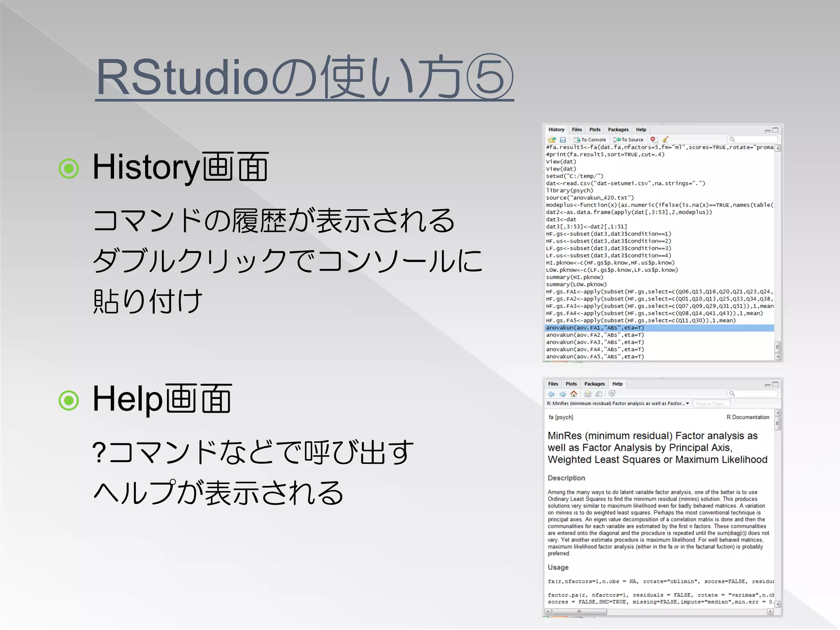Select the HF.gs<-subset(dat3,dat3$condition==1) row
The height and width of the screenshot is (630, 840).
(x=660, y=234)
